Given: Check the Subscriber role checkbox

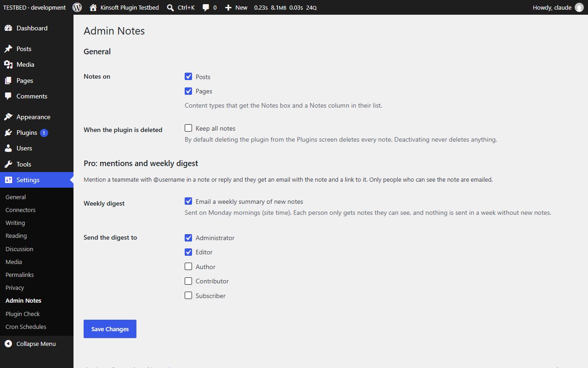Looking at the screenshot, I should (x=188, y=295).
